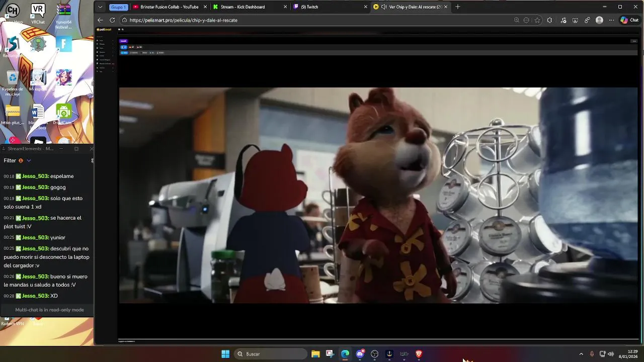Click chat message "gogog"
Screen dimensions: 644x362
click(58, 188)
